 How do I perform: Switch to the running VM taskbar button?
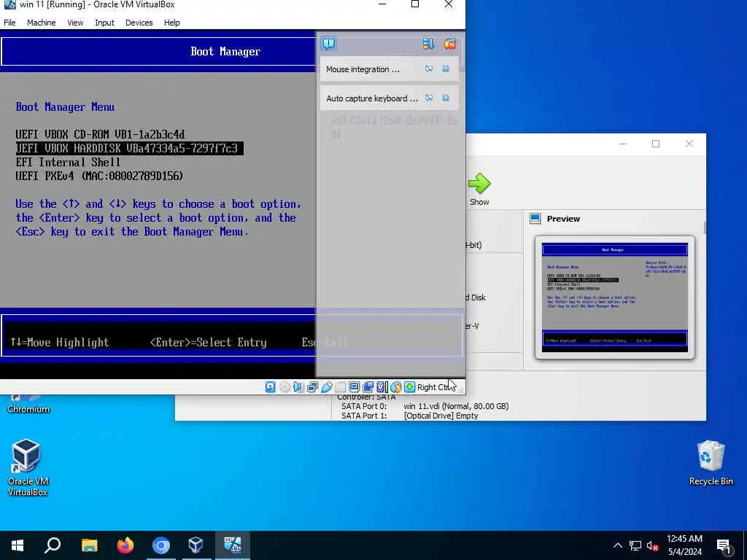tap(233, 545)
